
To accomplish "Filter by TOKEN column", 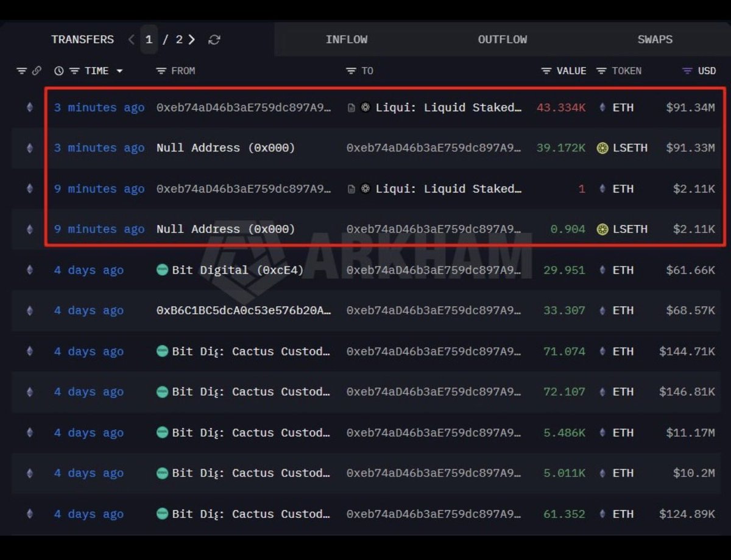I will [601, 71].
